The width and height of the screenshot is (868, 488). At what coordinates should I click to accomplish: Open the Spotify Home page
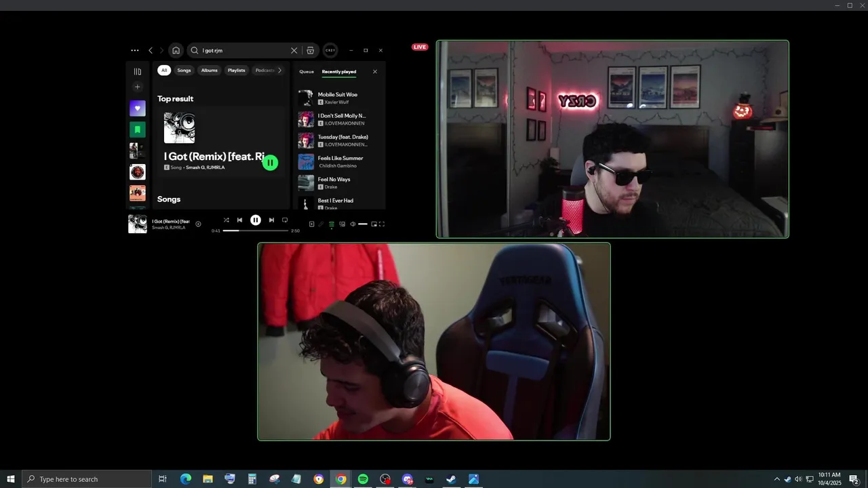coord(176,50)
